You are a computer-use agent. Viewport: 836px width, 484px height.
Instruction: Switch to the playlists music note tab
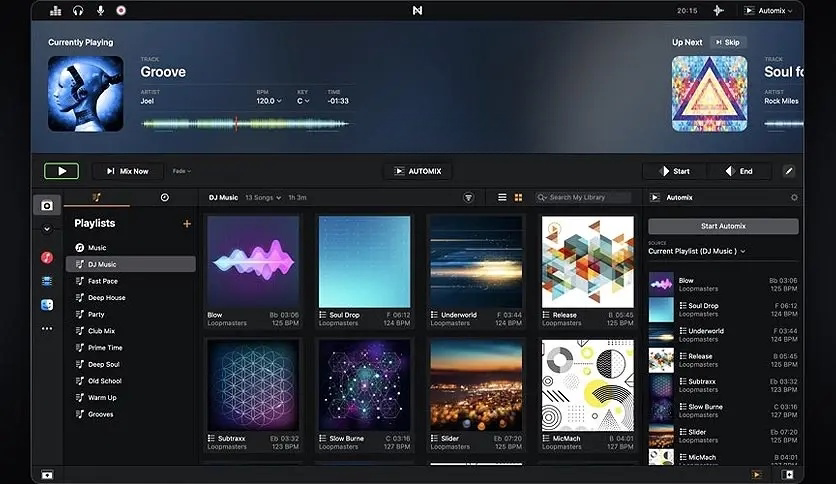click(x=97, y=197)
